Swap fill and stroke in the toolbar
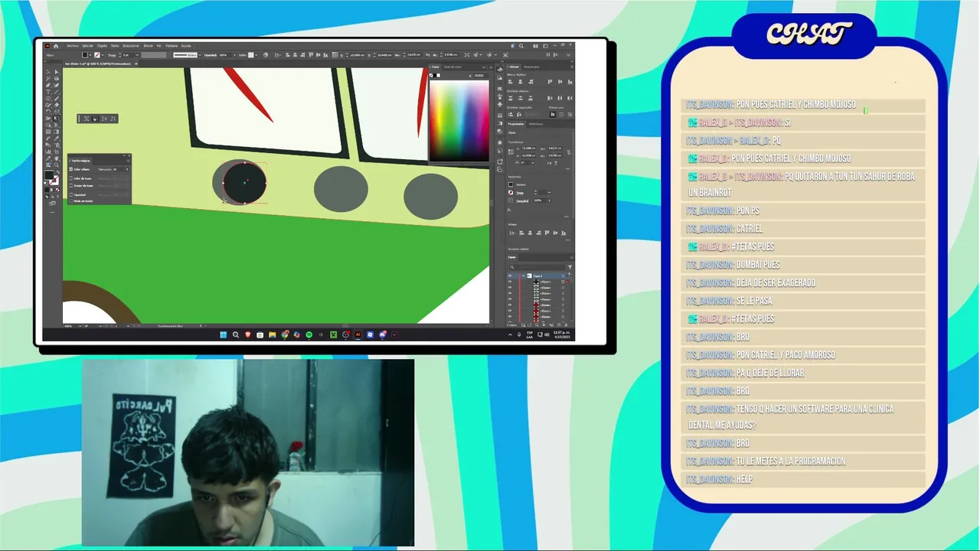This screenshot has height=551, width=980. [58, 172]
